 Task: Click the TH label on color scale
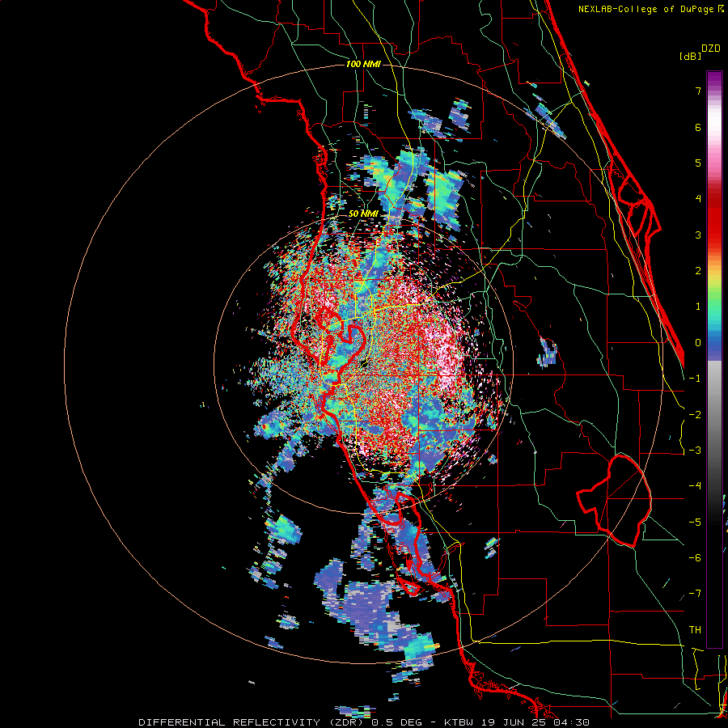click(x=695, y=630)
